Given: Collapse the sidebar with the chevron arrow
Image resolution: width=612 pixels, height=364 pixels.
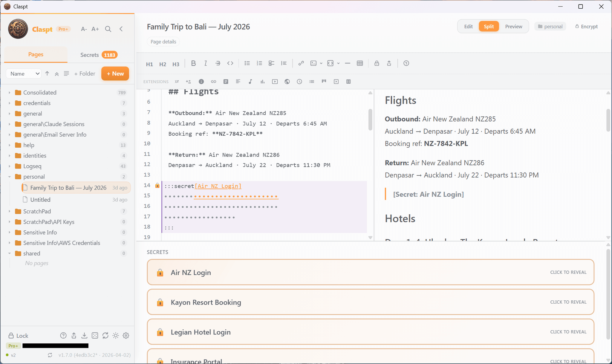Looking at the screenshot, I should [121, 29].
